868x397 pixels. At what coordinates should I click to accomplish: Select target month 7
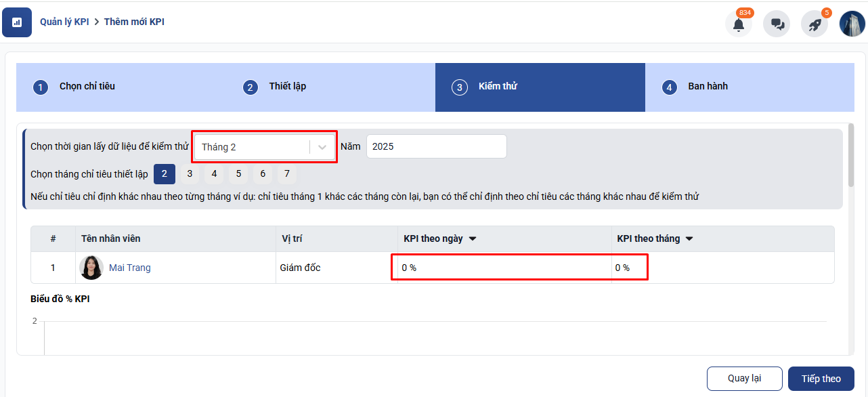pos(287,174)
